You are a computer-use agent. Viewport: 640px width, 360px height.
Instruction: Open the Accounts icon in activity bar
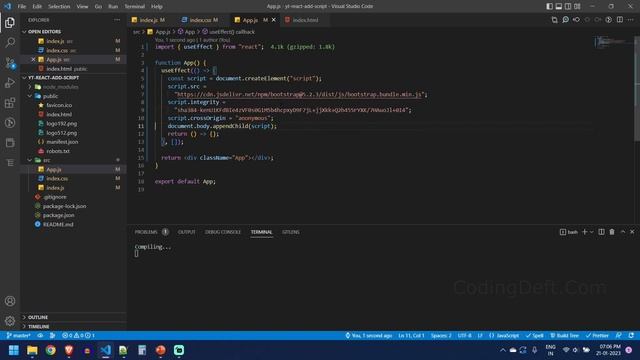coord(10,301)
